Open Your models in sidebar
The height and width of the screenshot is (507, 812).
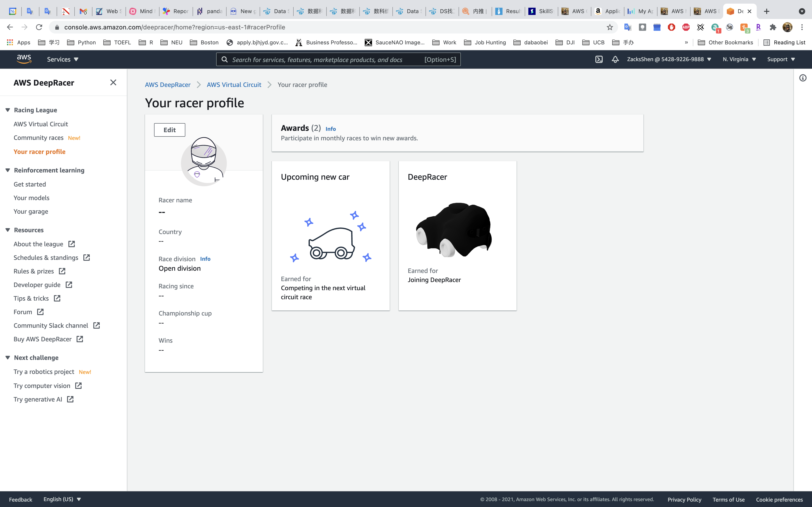click(x=31, y=198)
